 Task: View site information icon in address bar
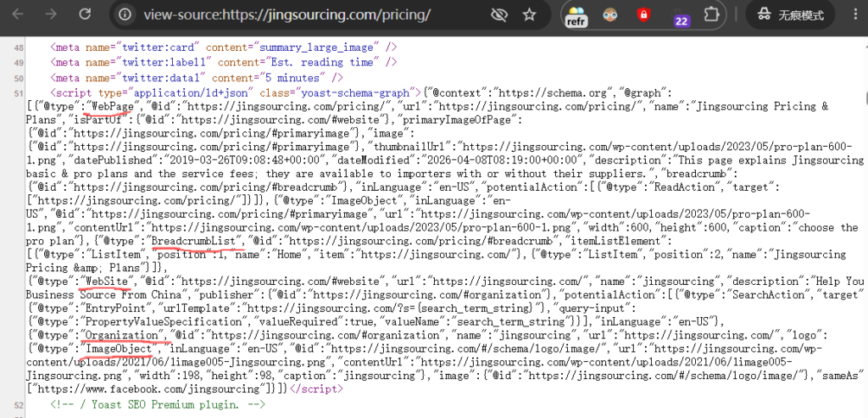tap(125, 14)
